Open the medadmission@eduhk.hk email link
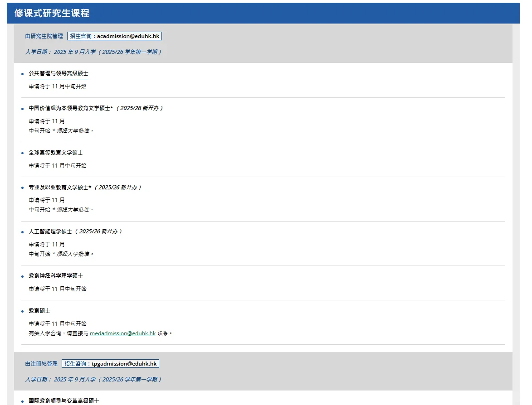 (122, 333)
